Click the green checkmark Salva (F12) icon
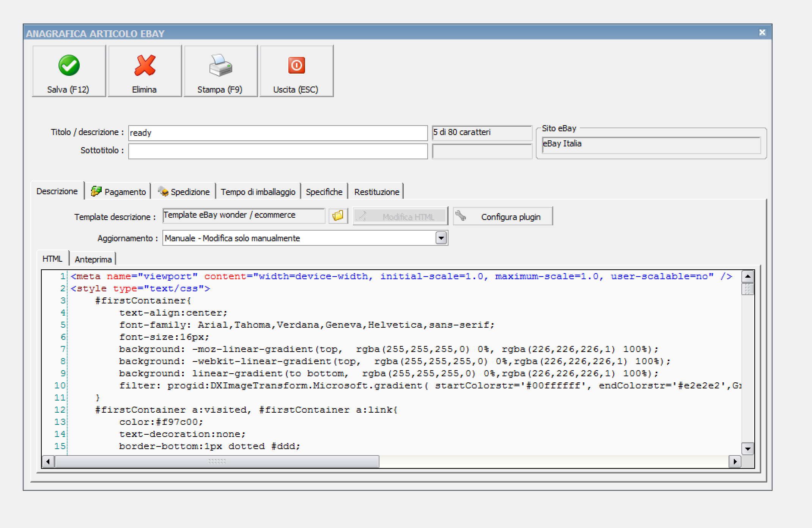This screenshot has height=528, width=812. (x=69, y=65)
